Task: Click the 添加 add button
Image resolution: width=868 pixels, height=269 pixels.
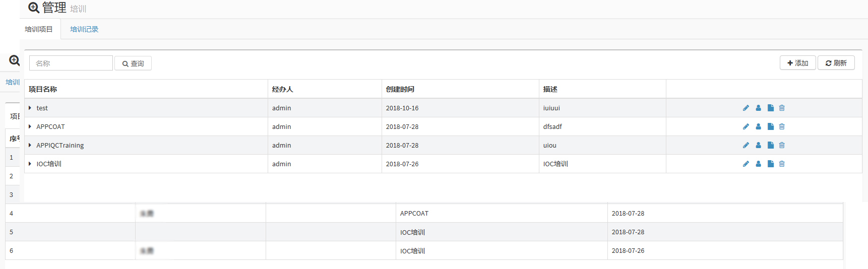Action: click(x=797, y=63)
